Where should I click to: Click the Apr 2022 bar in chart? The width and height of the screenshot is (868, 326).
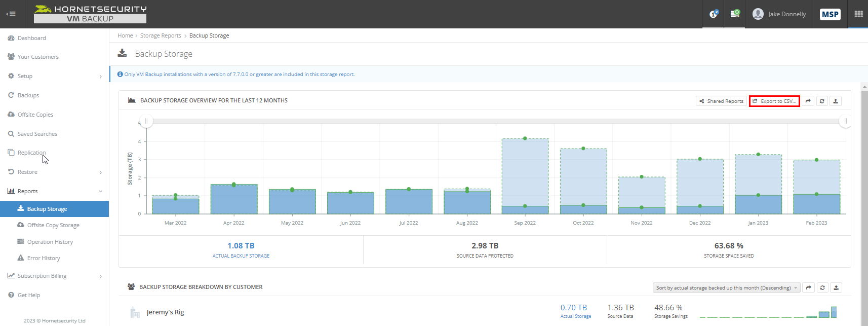(234, 199)
